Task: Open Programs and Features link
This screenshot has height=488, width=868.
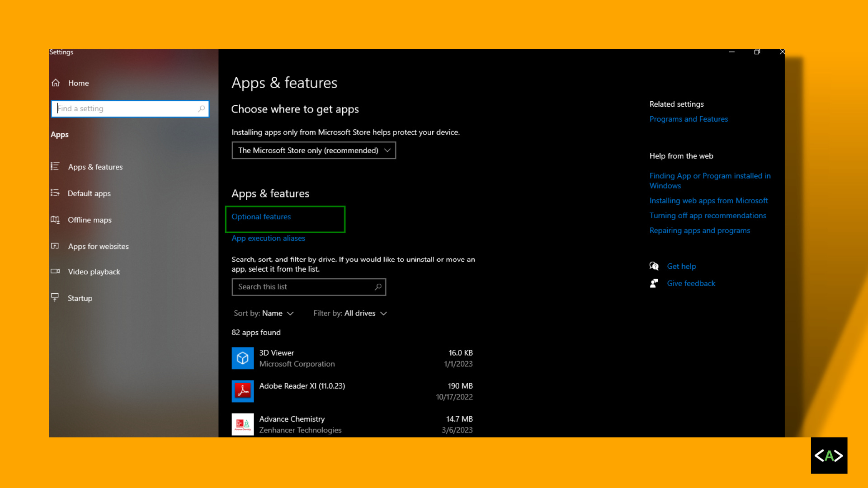Action: (x=689, y=119)
